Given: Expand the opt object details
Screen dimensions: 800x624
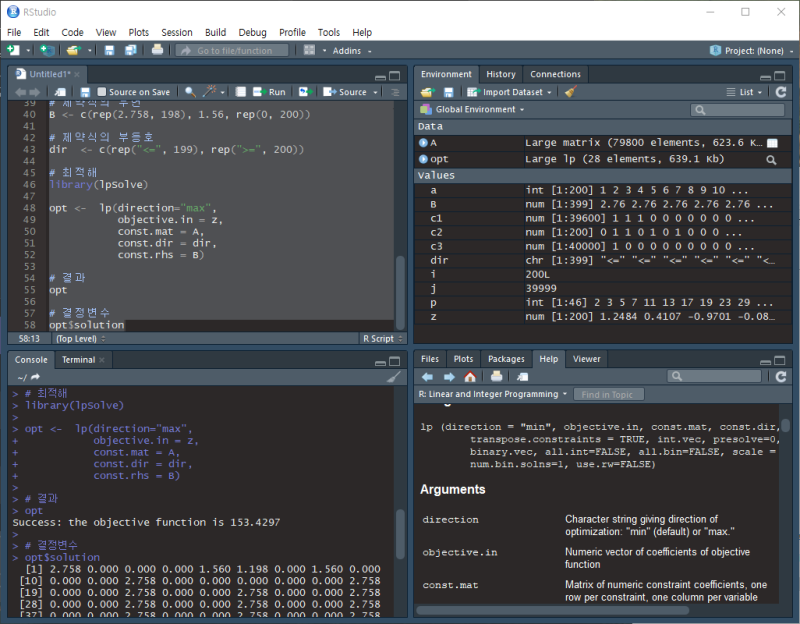Looking at the screenshot, I should tap(423, 159).
